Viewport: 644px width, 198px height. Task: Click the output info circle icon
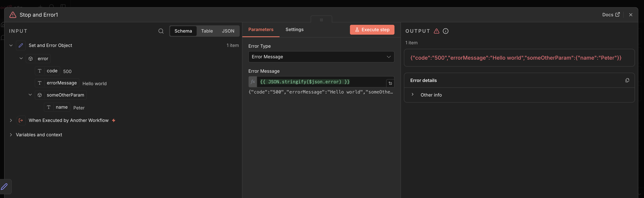pos(445,31)
